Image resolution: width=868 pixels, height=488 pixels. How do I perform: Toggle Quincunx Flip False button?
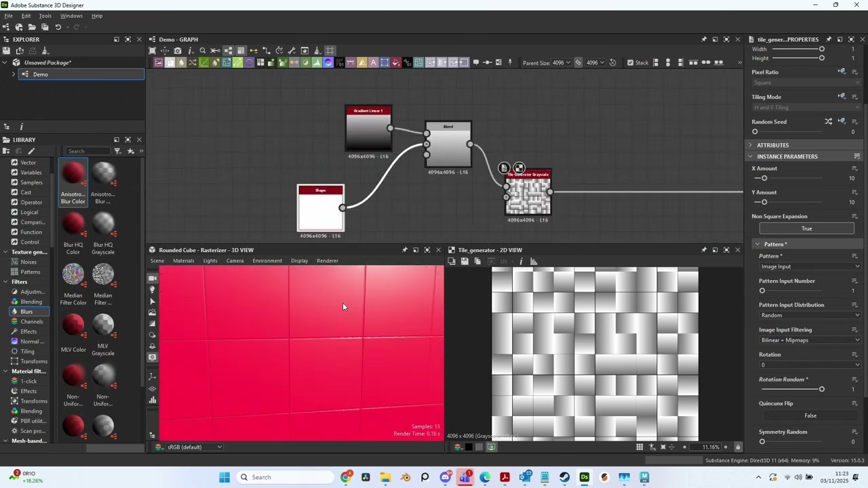(x=810, y=415)
